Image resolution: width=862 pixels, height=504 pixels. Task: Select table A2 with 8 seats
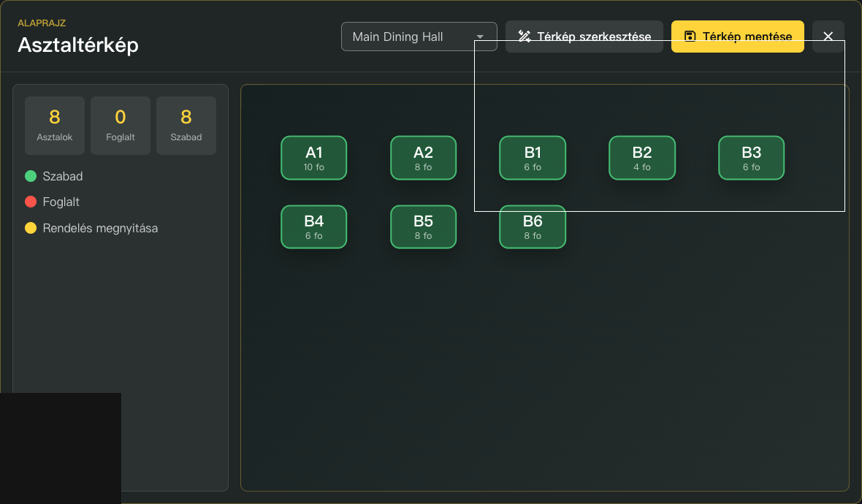423,158
